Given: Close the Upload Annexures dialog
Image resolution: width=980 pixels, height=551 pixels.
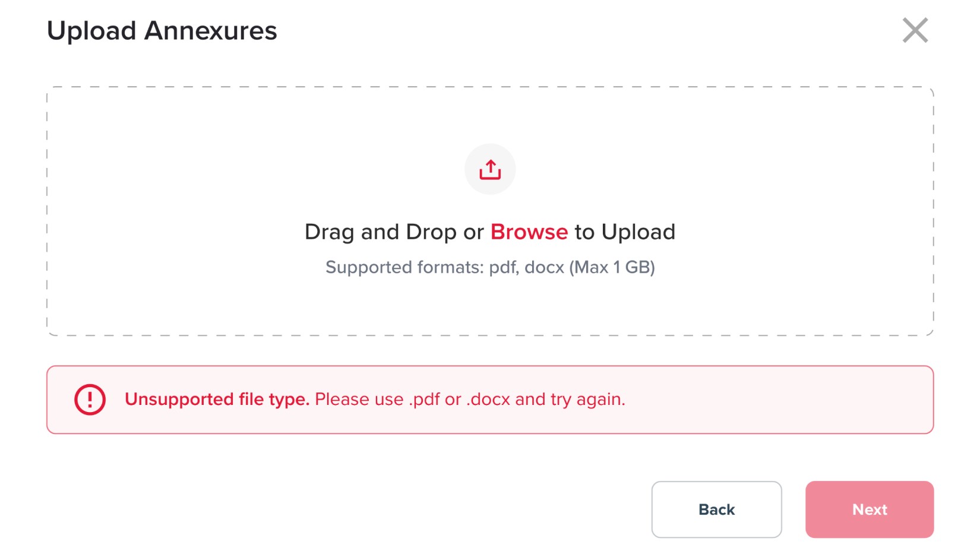Looking at the screenshot, I should point(915,30).
